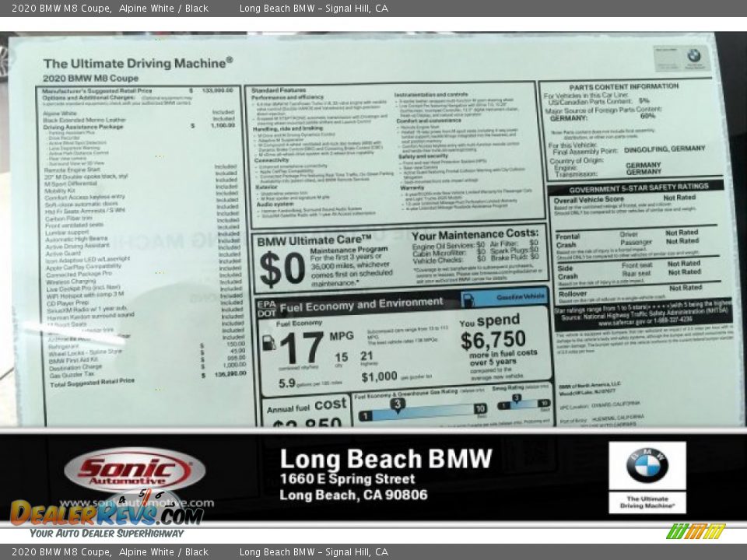Click the 'Driving Assistance Package' line
Viewport: 747px width, 560px height.
[x=83, y=127]
